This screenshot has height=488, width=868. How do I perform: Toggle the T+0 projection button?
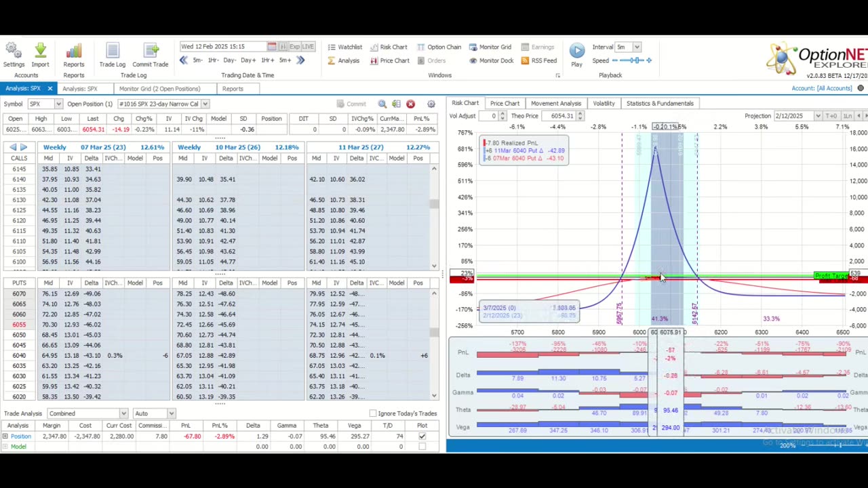[x=831, y=116]
